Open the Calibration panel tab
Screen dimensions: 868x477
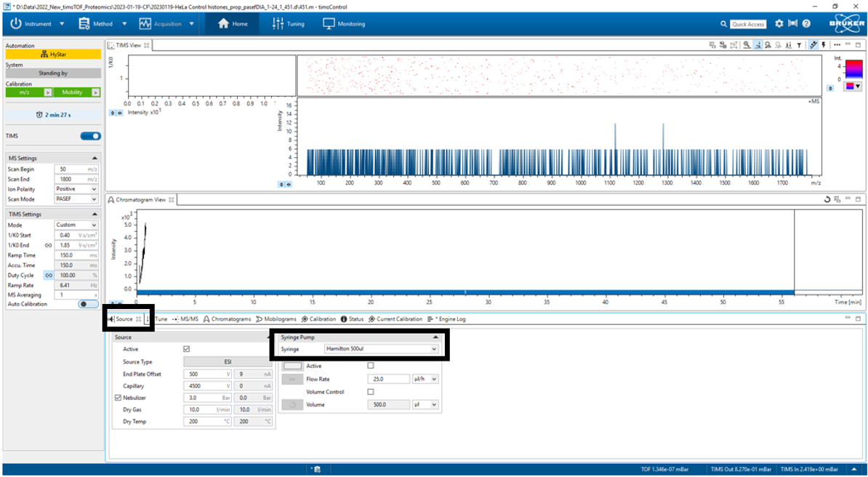[x=319, y=319]
